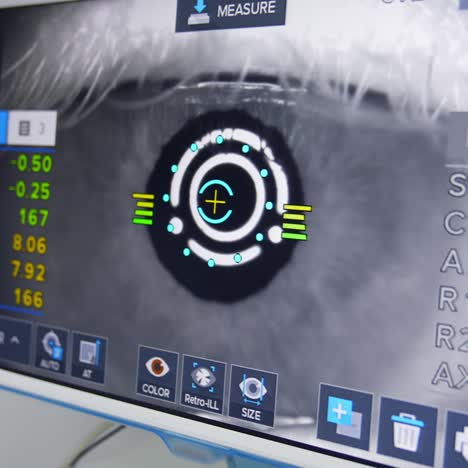
Task: Enable Retro-ILL illumination mode
Action: [x=203, y=385]
